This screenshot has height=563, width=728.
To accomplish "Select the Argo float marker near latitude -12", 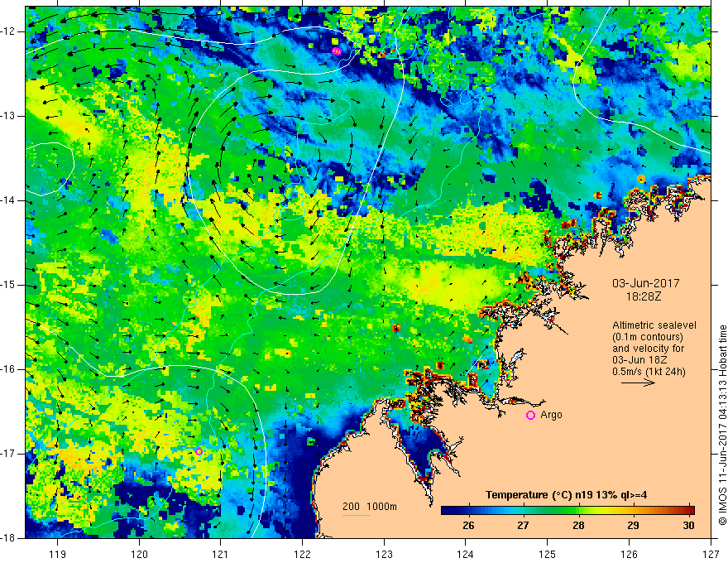I will click(337, 51).
